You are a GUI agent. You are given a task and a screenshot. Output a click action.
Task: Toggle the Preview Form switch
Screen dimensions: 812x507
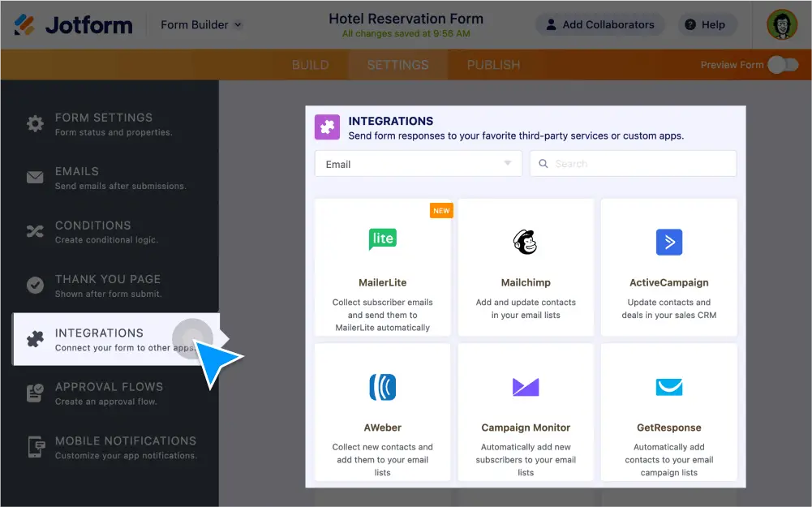[x=782, y=63]
